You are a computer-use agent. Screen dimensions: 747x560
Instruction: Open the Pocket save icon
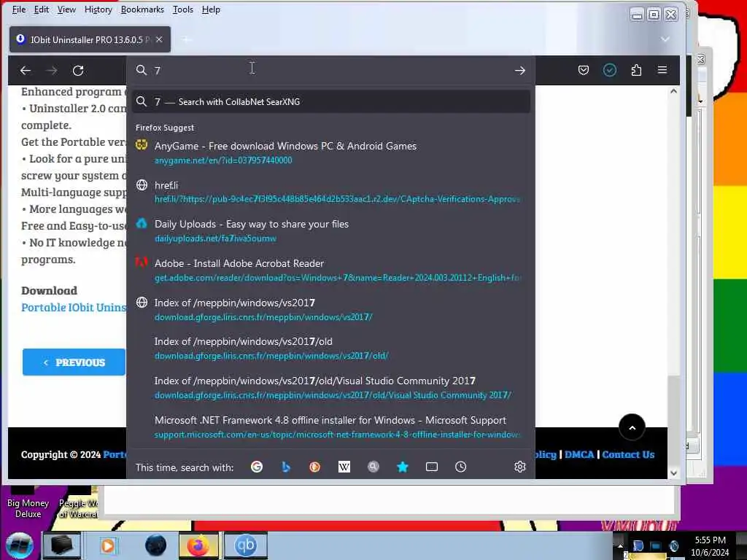[583, 71]
